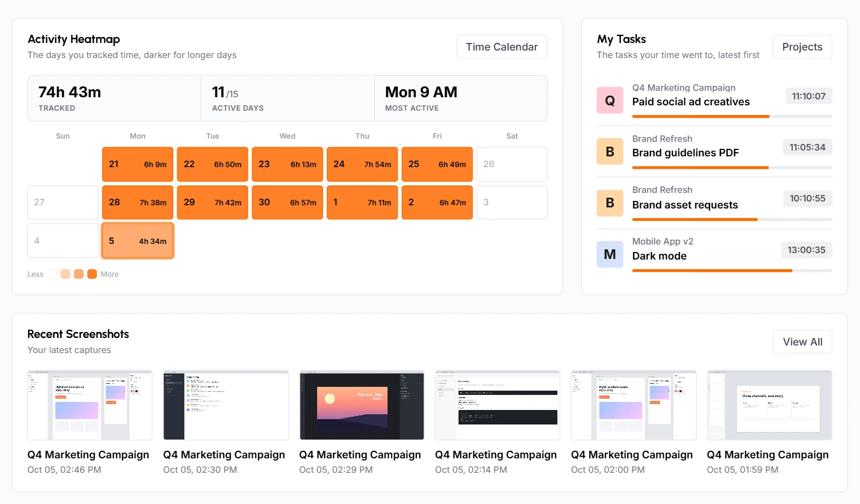Image resolution: width=860 pixels, height=504 pixels.
Task: Open sunset screenshot from Oct 05, 02:29 PM
Action: coord(362,405)
